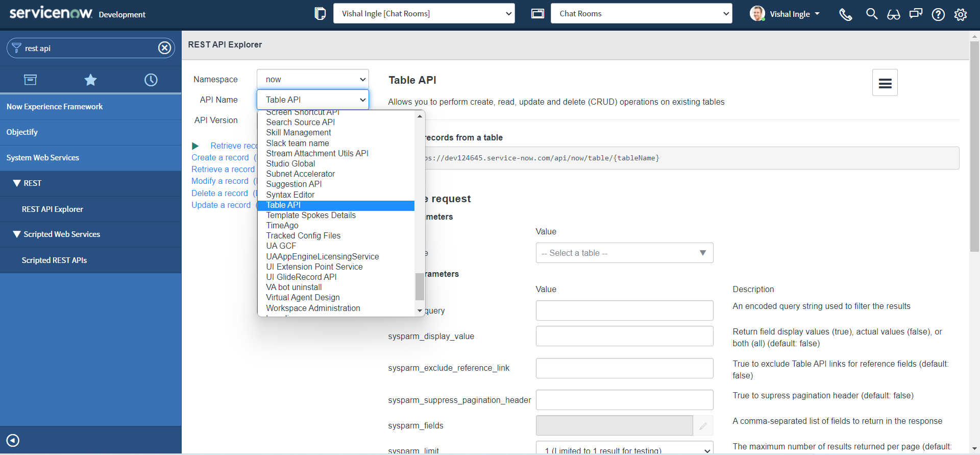Open the phone call icon
The width and height of the screenshot is (980, 455).
[846, 14]
